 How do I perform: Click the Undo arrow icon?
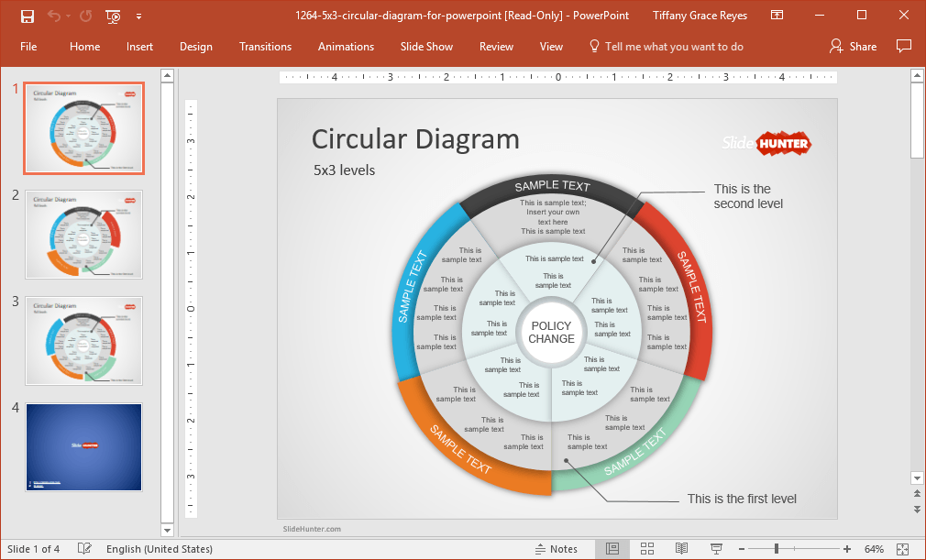[54, 16]
